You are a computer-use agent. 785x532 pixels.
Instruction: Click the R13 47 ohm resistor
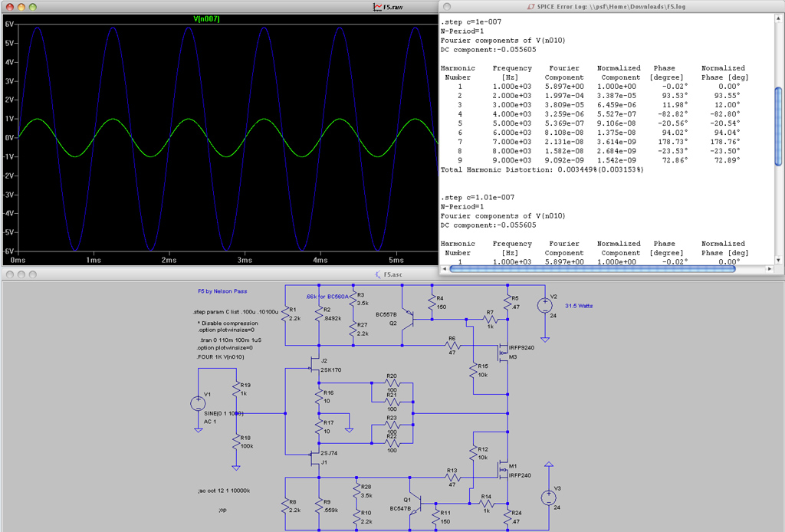coord(452,478)
